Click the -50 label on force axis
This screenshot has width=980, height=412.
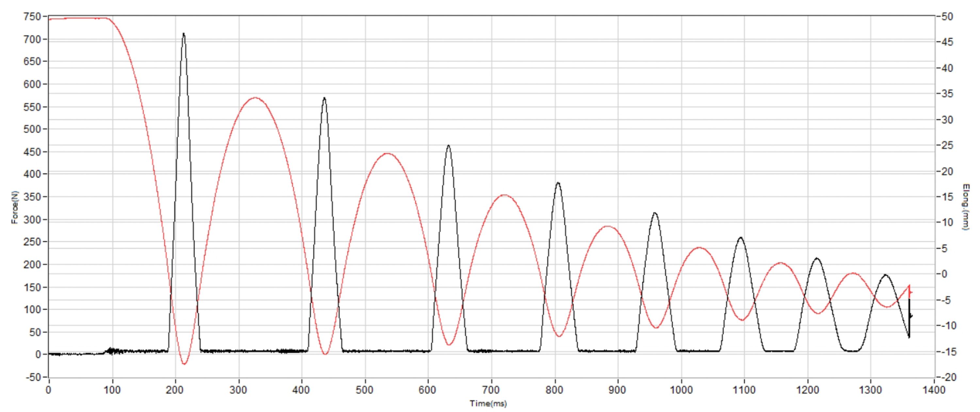33,377
